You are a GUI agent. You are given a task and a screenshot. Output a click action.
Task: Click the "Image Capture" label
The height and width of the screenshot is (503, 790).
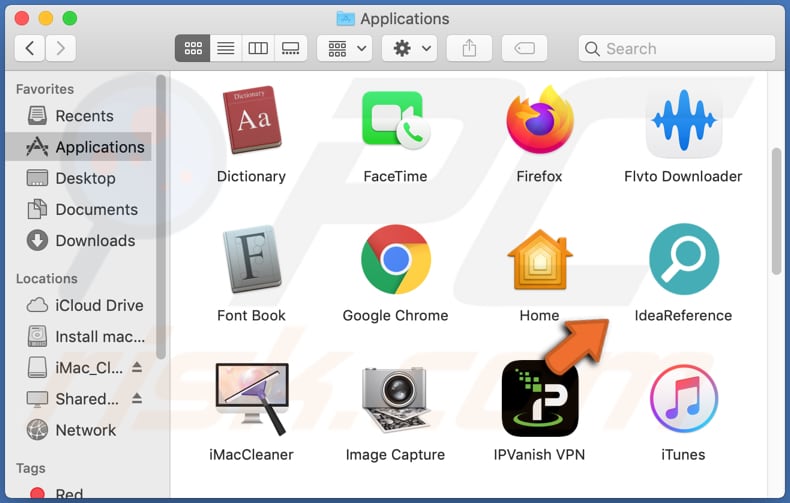pos(396,455)
